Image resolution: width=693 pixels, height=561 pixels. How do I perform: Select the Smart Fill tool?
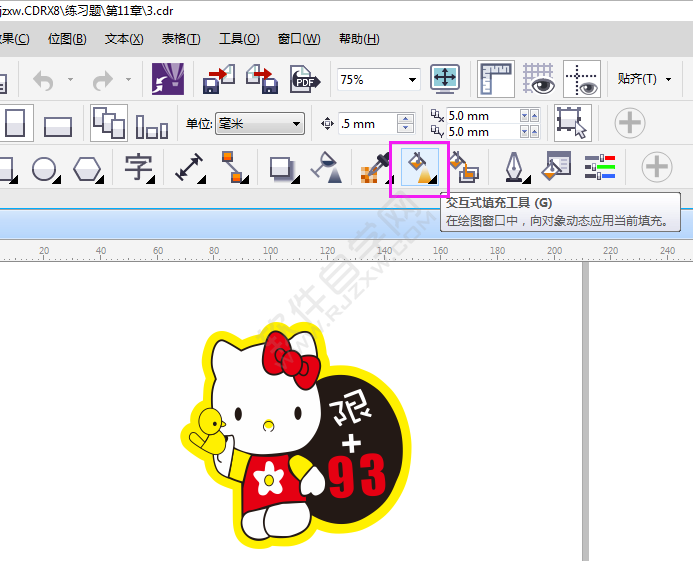[x=462, y=167]
